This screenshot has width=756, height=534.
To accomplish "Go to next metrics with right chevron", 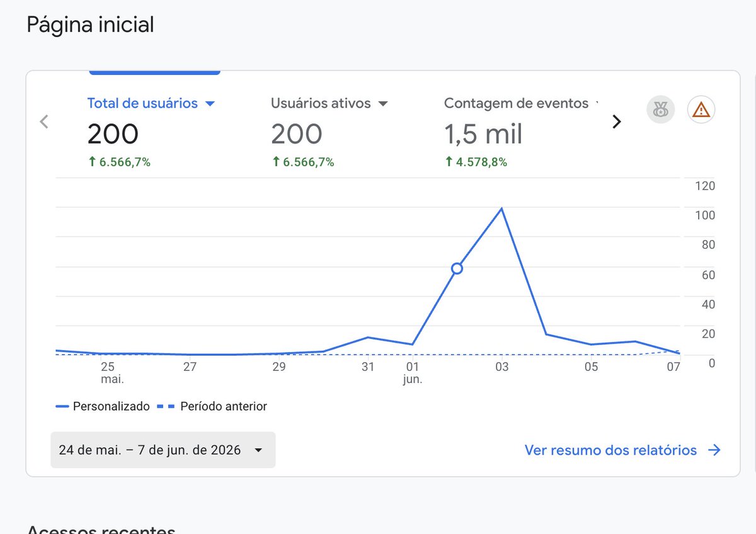I will [617, 122].
